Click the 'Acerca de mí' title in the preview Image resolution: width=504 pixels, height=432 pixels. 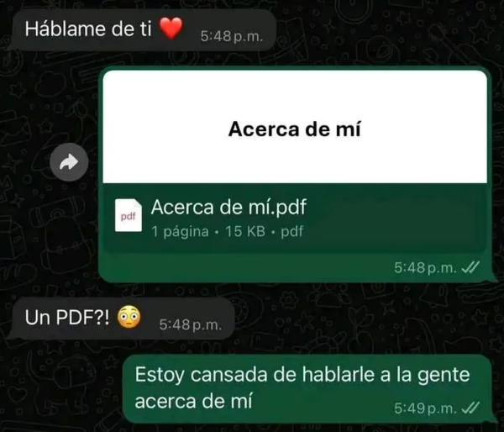[295, 129]
